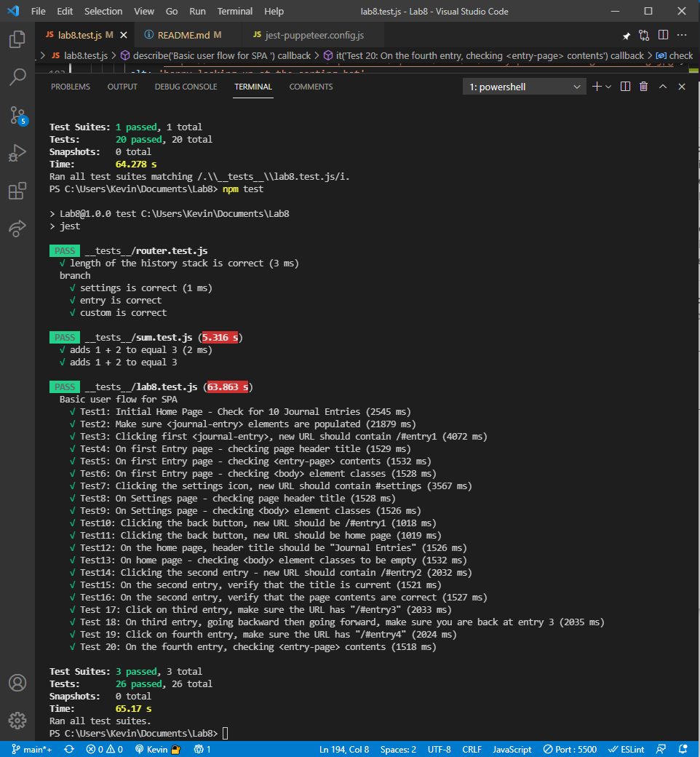
Task: Click Port: 5500 Live Server status item
Action: [x=570, y=749]
